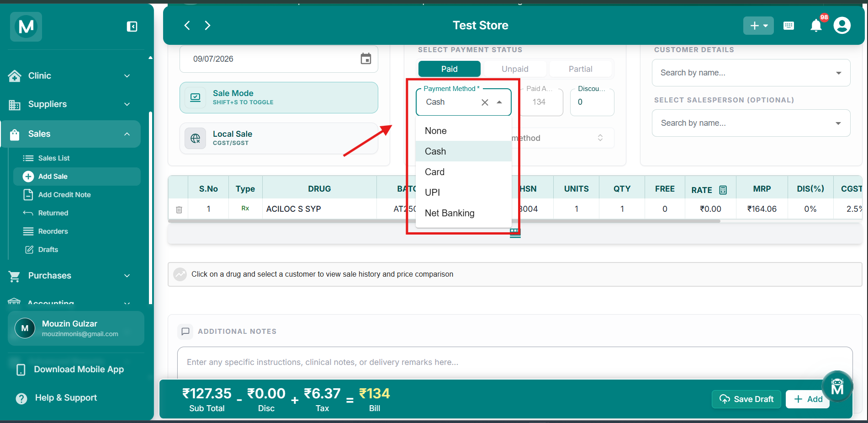Screen dimensions: 868x423
Task: Choose Net Banking payment method
Action: point(464,213)
